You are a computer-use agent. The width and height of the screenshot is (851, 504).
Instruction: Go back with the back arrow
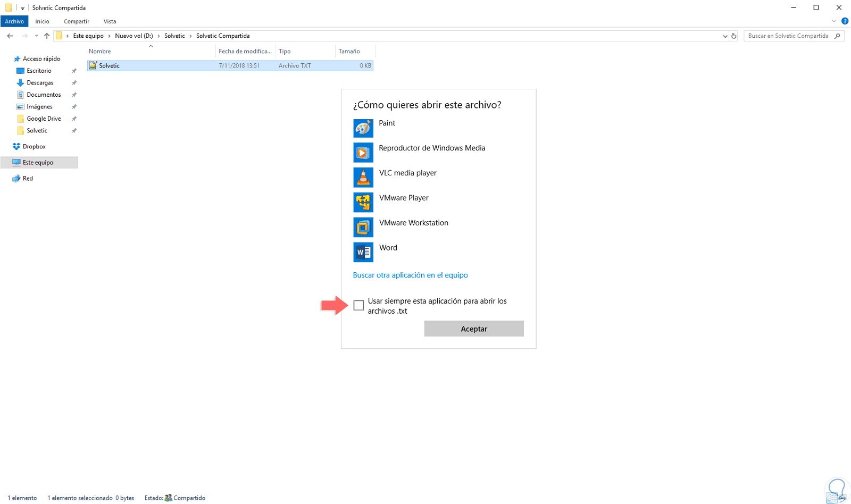tap(10, 36)
